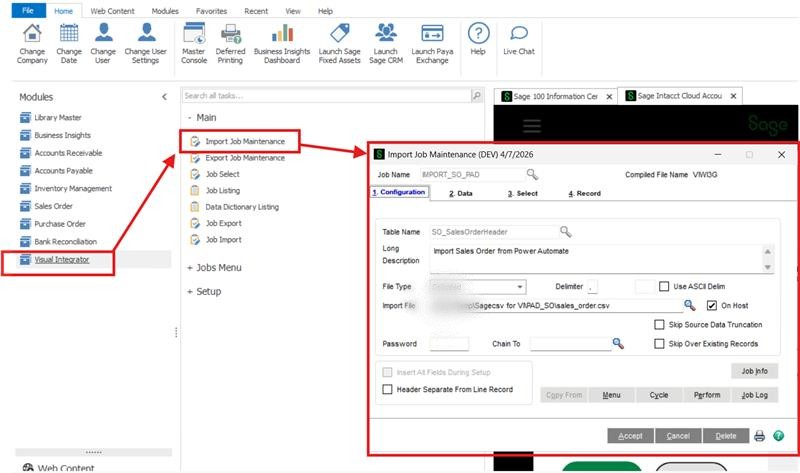Click the Perform button
The width and height of the screenshot is (800, 473).
707,395
